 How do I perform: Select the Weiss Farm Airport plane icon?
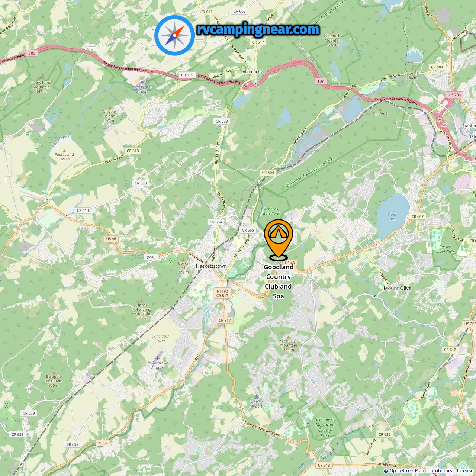[142, 82]
